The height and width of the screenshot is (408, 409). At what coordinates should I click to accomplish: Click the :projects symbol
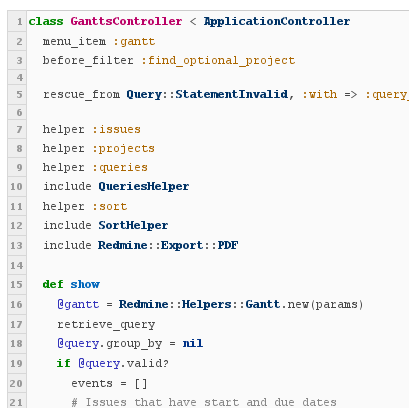123,149
